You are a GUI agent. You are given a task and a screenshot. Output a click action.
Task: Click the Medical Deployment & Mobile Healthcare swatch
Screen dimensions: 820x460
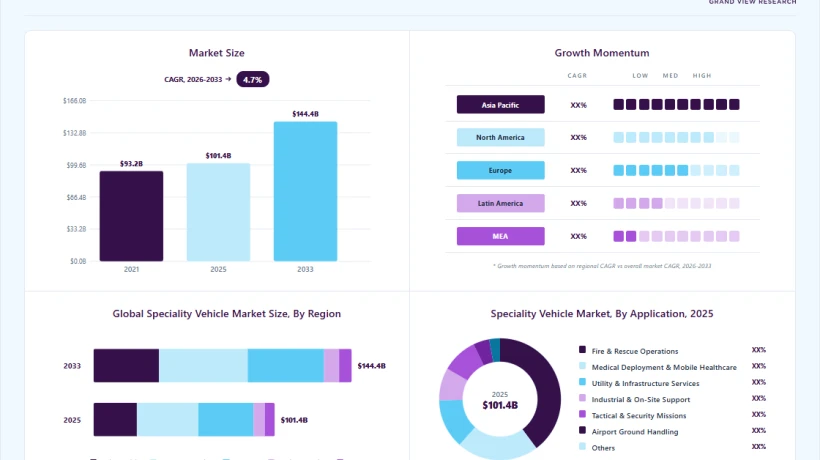(x=583, y=366)
